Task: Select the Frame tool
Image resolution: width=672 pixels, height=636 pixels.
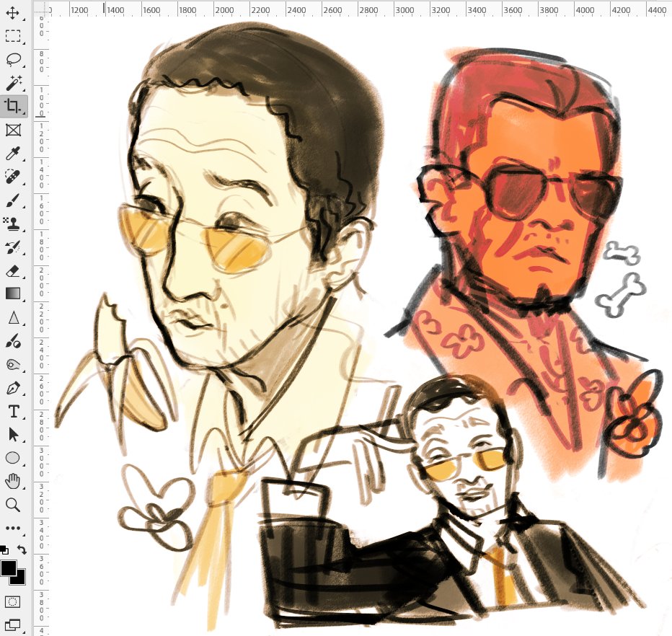Action: (13, 130)
